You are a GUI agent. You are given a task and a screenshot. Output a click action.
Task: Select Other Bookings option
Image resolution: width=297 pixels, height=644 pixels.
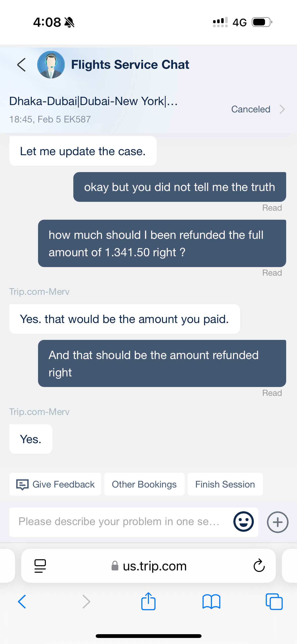pyautogui.click(x=144, y=484)
